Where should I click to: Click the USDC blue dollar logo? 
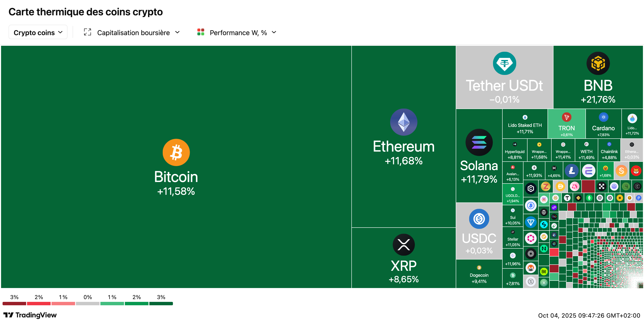click(x=479, y=219)
